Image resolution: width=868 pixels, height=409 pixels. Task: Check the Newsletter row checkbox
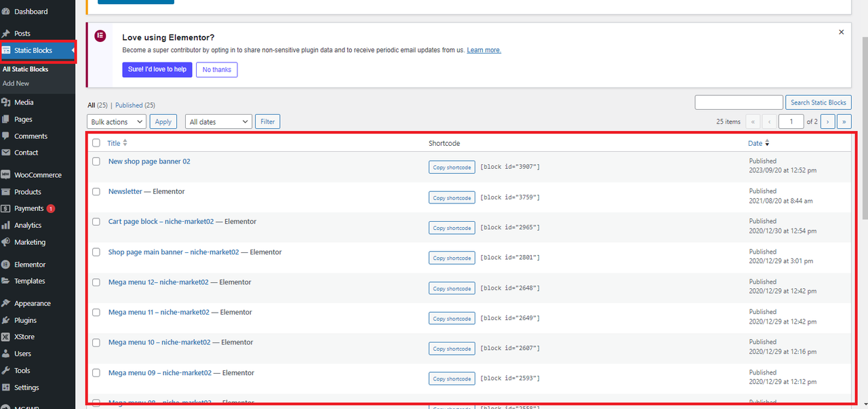96,192
